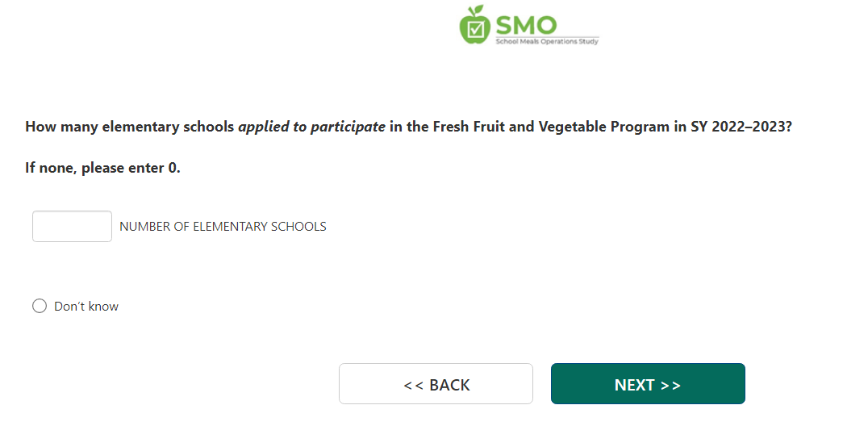Image resolution: width=868 pixels, height=426 pixels.
Task: Click the "How many elementary schools" question start
Action: pos(129,127)
